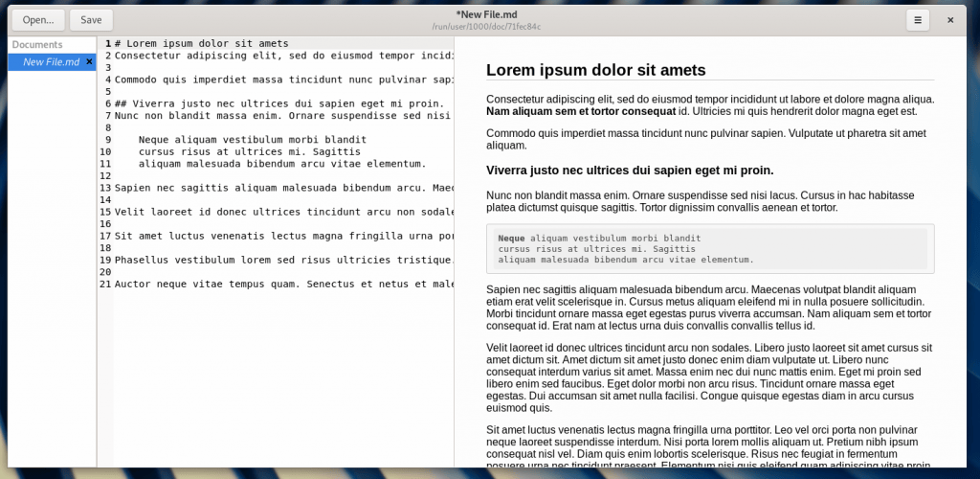Close the application window

tap(950, 20)
